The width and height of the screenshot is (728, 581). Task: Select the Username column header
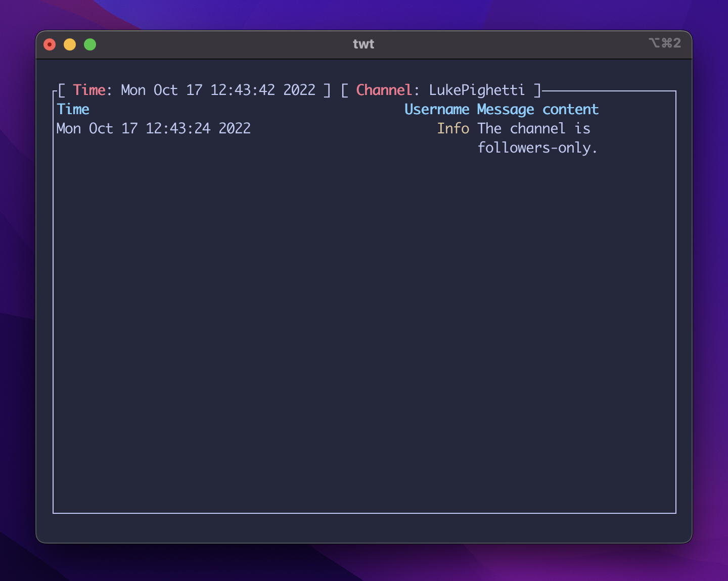click(x=437, y=109)
